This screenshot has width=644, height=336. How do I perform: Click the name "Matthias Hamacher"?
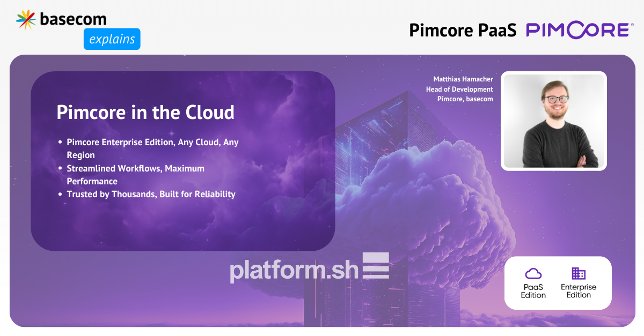point(463,79)
